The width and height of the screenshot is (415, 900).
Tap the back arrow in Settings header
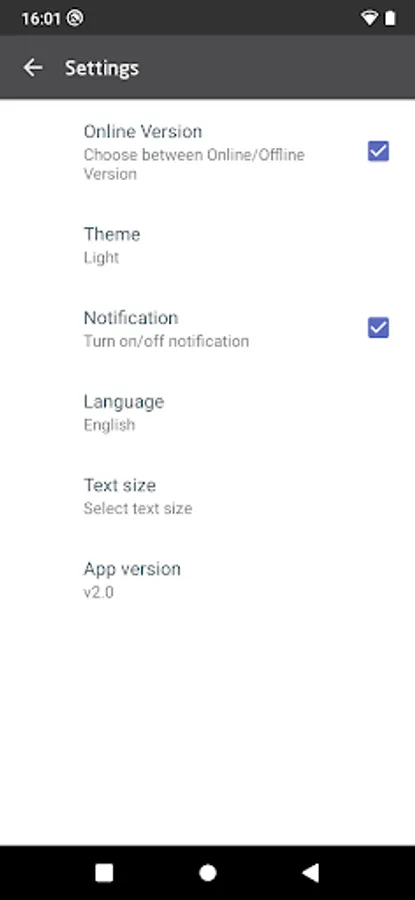click(33, 68)
